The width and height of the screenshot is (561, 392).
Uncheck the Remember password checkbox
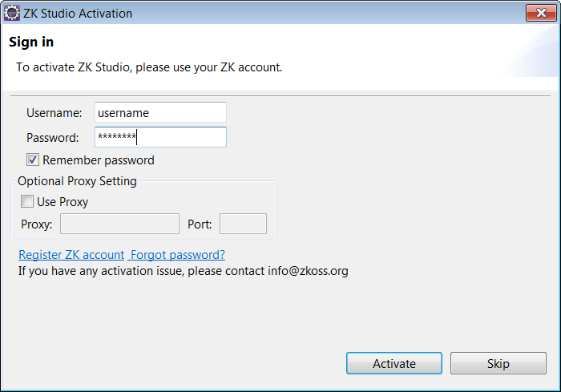33,160
